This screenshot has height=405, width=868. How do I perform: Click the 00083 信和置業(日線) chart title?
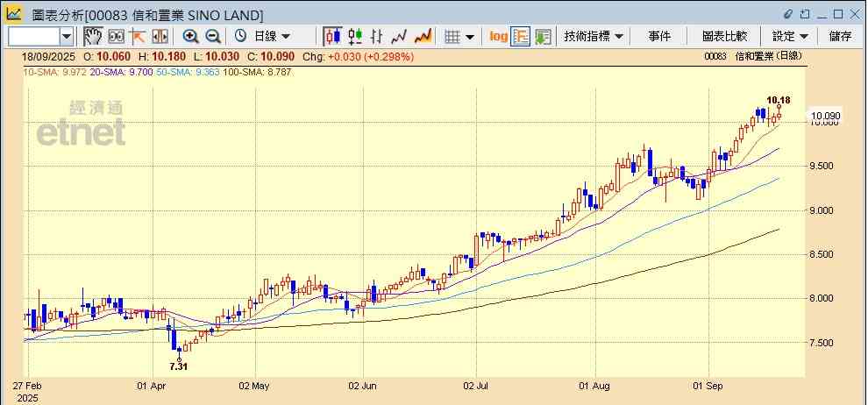point(753,56)
